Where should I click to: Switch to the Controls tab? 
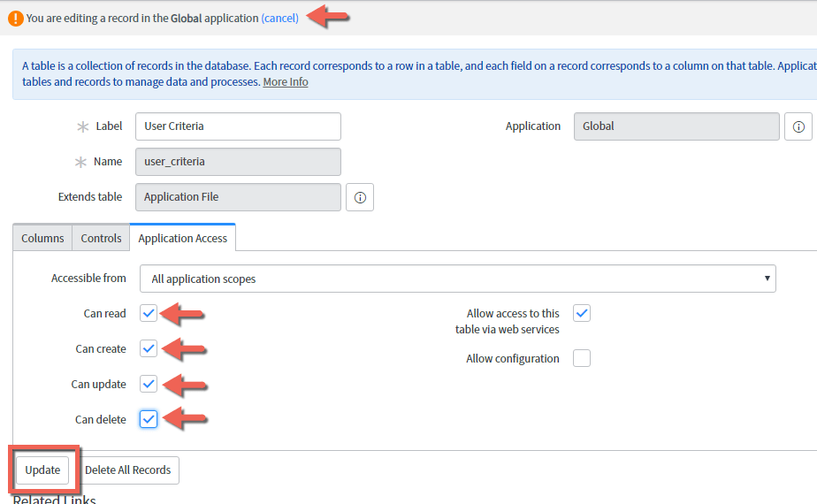[101, 238]
